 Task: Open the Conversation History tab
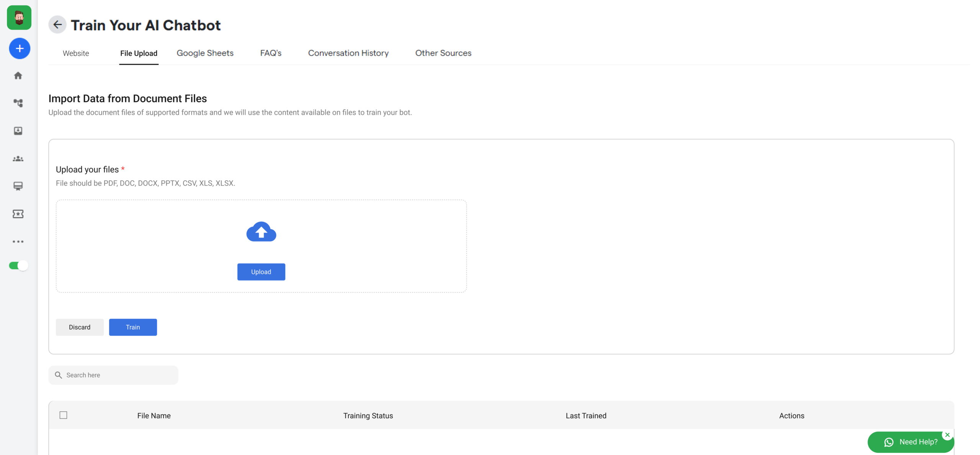click(x=348, y=53)
